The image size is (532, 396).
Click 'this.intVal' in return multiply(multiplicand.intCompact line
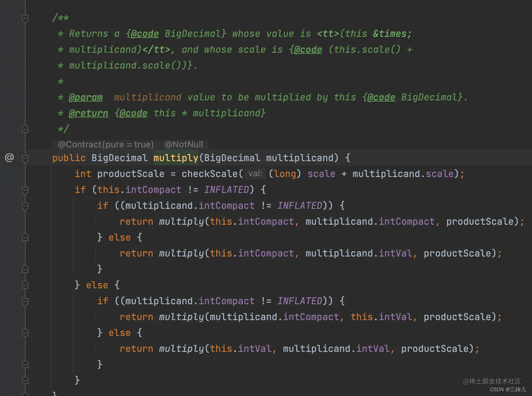pos(381,317)
